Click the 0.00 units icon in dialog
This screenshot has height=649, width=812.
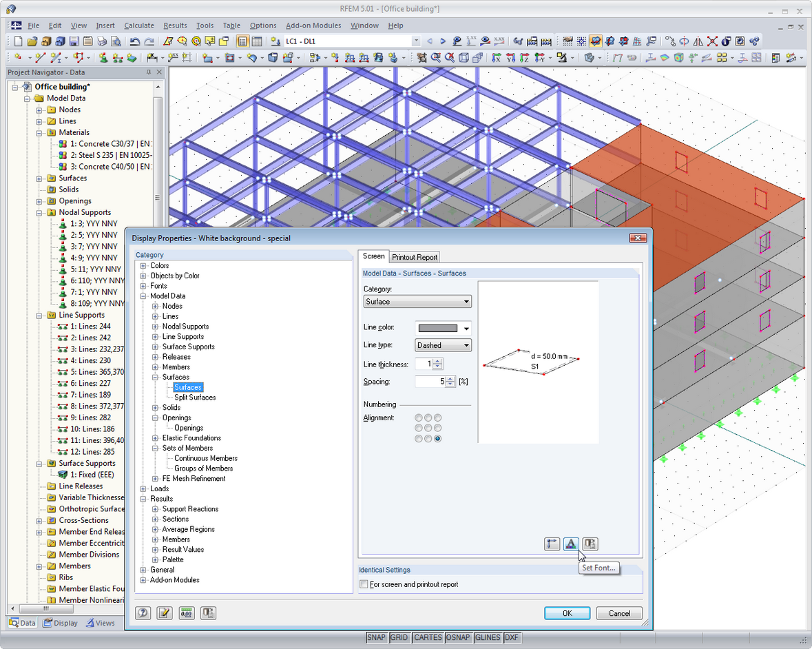pyautogui.click(x=187, y=613)
